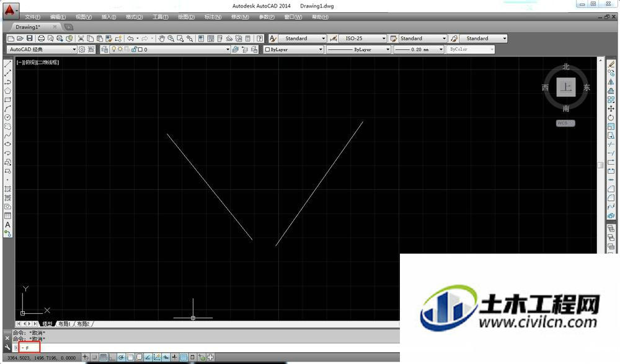Viewport: 620px width, 364px height.
Task: Click the red AutoCAD application button
Action: [x=11, y=11]
